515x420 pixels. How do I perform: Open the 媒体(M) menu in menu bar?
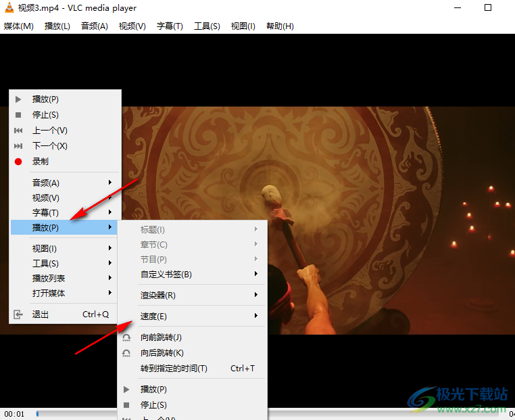(x=19, y=26)
